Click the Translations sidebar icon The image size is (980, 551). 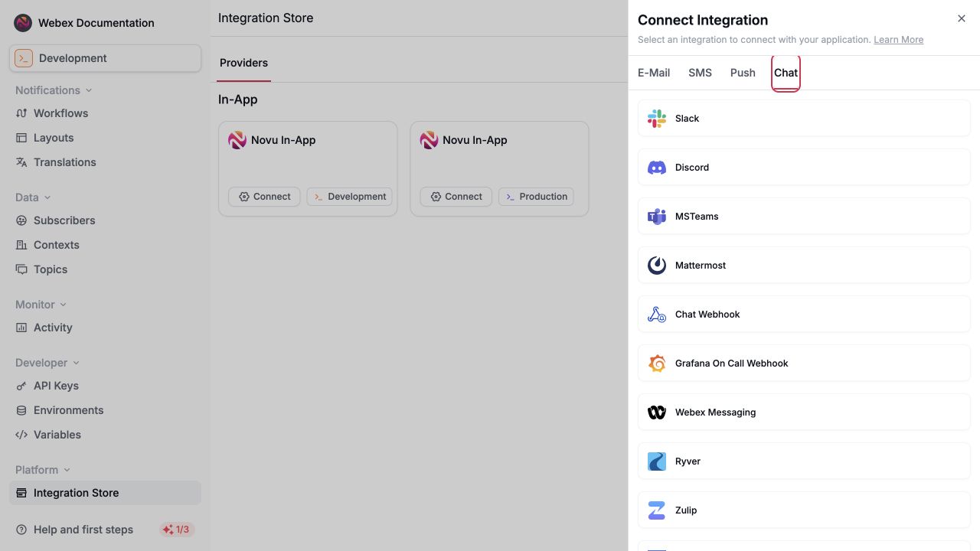coord(21,162)
